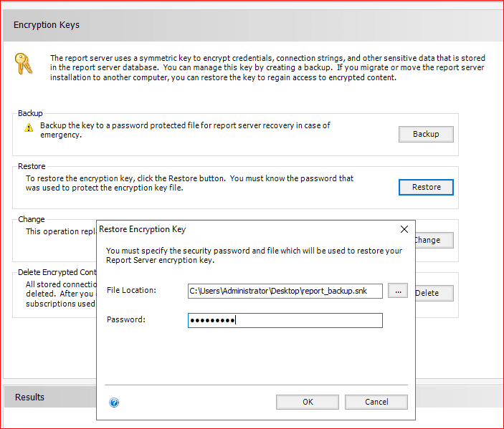The image size is (504, 429).
Task: Browse for key file with ellipsis button
Action: tap(398, 291)
